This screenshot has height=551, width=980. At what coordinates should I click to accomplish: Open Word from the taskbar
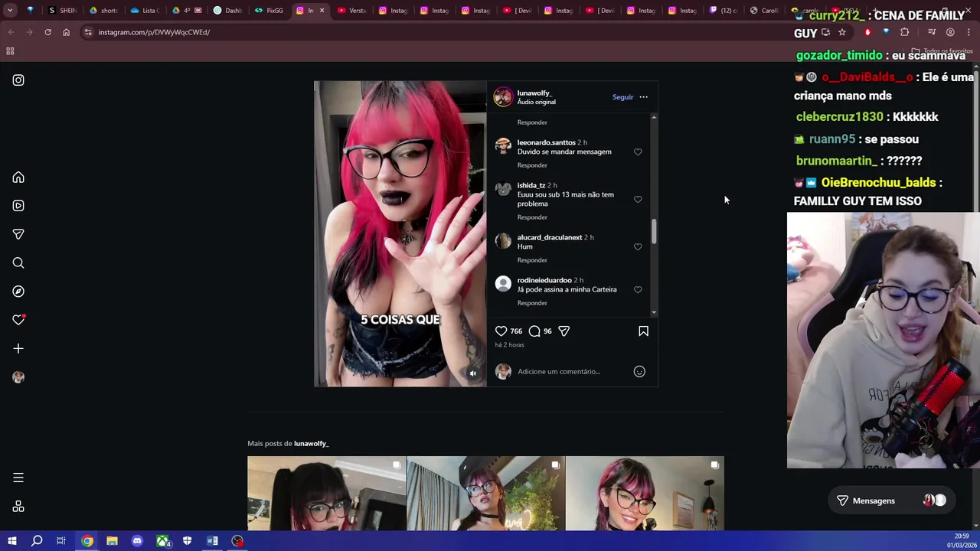pos(212,541)
